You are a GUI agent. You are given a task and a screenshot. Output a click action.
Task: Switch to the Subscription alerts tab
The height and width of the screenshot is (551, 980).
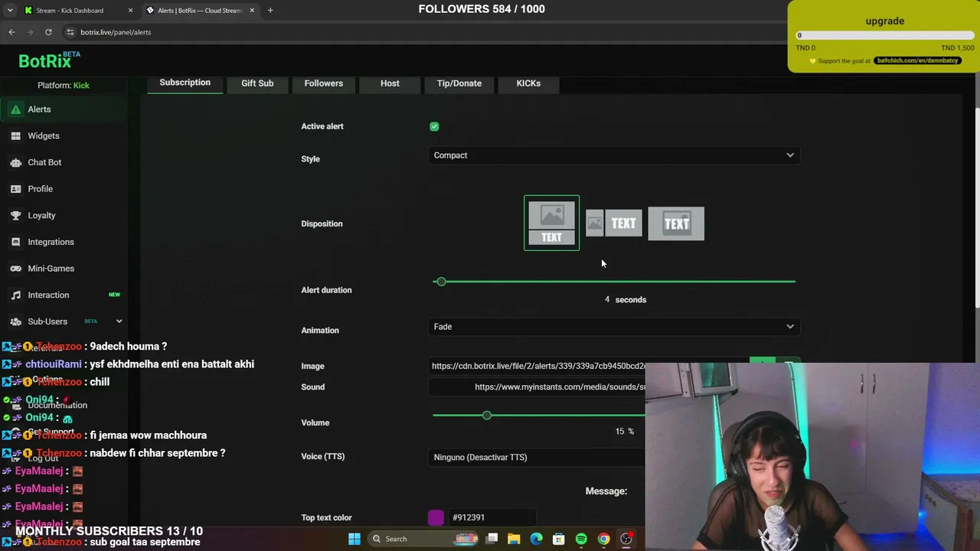tap(185, 83)
